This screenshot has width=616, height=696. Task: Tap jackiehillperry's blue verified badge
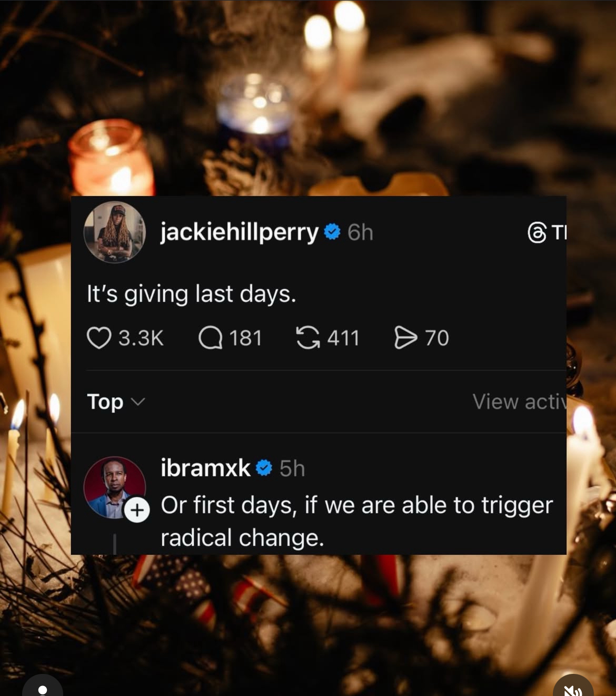click(x=332, y=232)
